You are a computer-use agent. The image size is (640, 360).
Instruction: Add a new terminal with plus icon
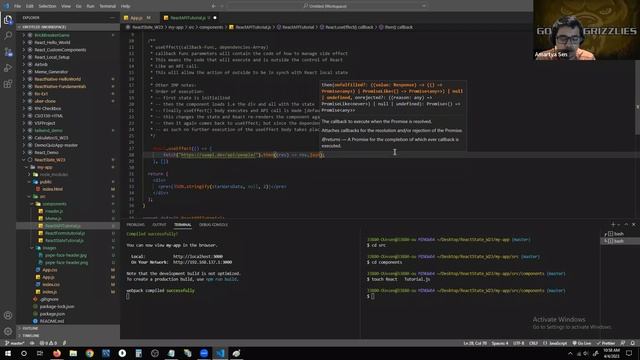[x=613, y=224]
